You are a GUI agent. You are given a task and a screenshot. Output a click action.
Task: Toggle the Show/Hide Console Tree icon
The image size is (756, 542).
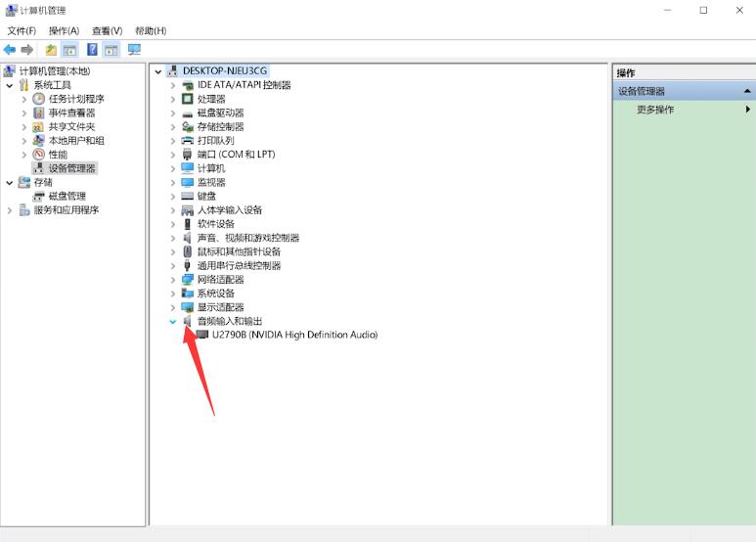point(69,50)
